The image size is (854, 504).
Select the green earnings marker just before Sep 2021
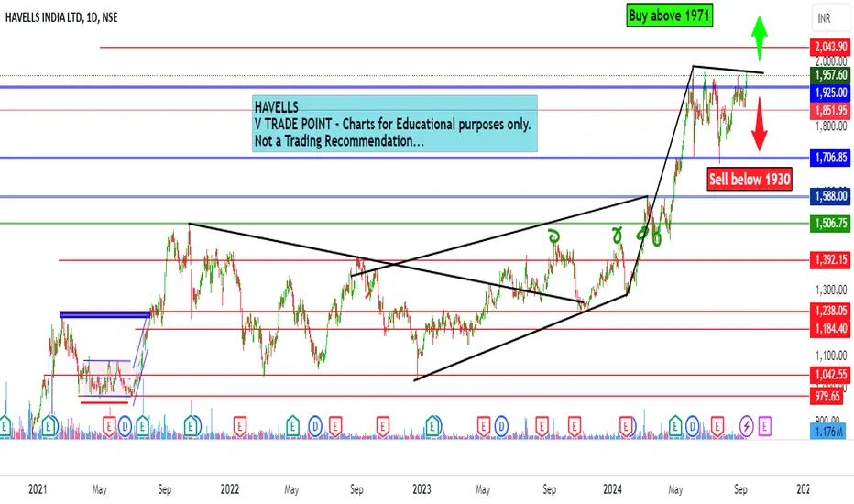pos(143,425)
